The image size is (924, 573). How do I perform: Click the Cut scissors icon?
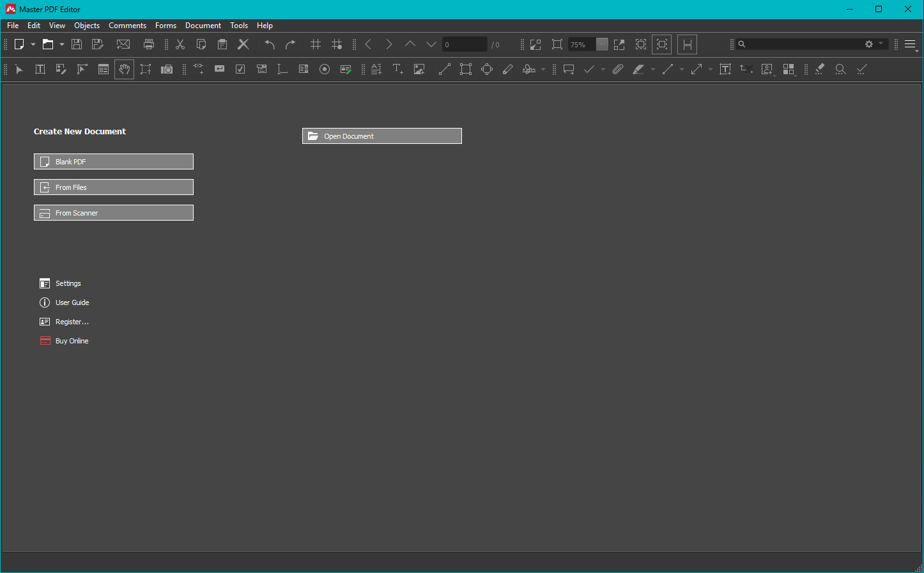tap(180, 44)
